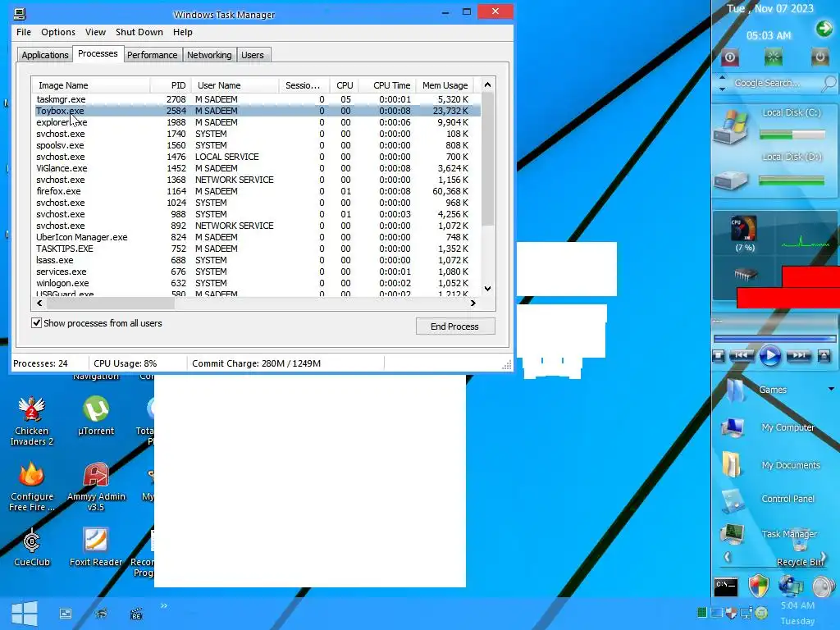Toggle Show processes from all users
The image size is (840, 630).
[36, 323]
